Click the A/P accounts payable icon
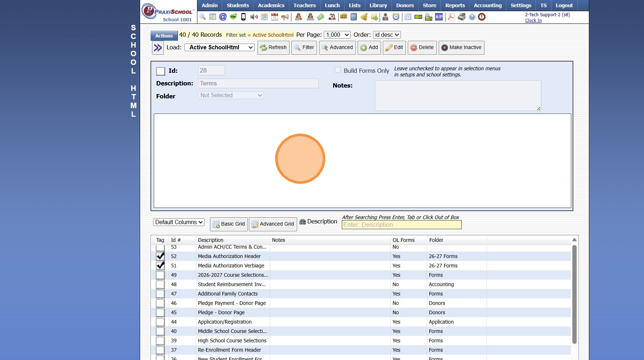Screen dimensions: 644x360 439,17
